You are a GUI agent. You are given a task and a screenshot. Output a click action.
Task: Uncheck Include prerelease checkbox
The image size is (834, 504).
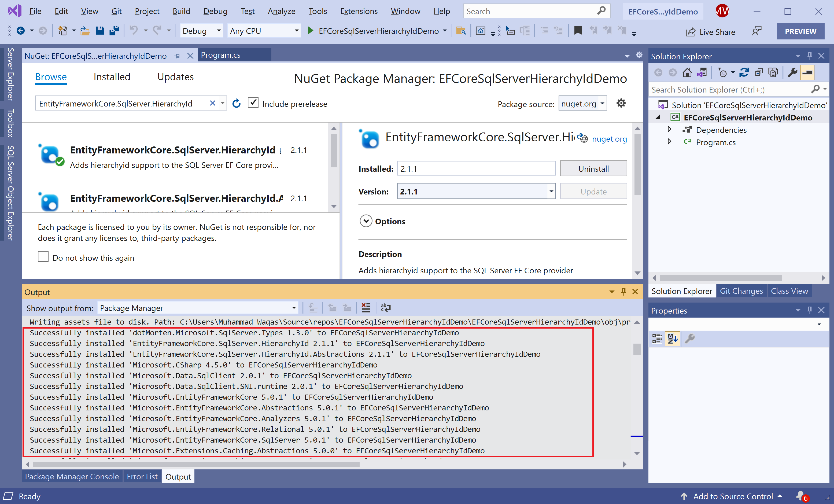253,103
